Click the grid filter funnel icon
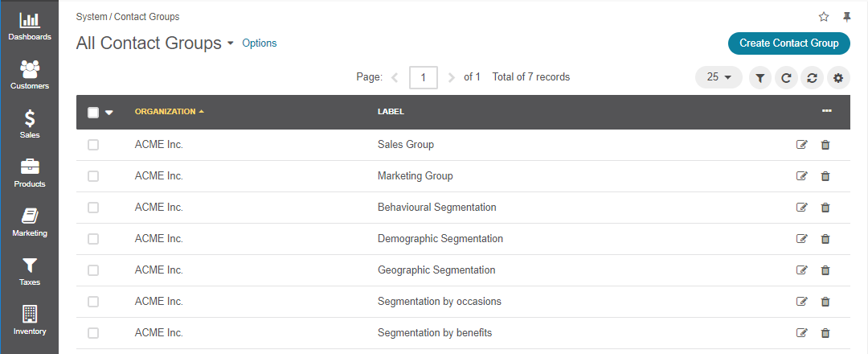The width and height of the screenshot is (868, 354). 760,78
